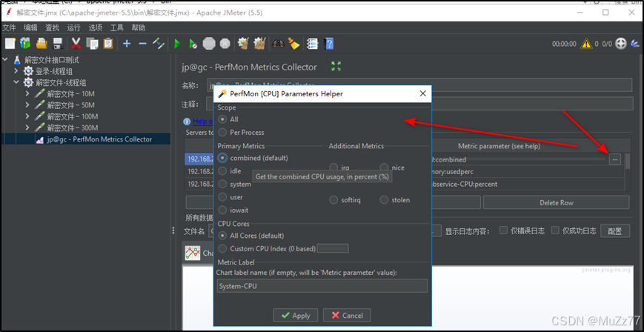
Task: Click the Clear All double broom icon
Action: (x=259, y=44)
